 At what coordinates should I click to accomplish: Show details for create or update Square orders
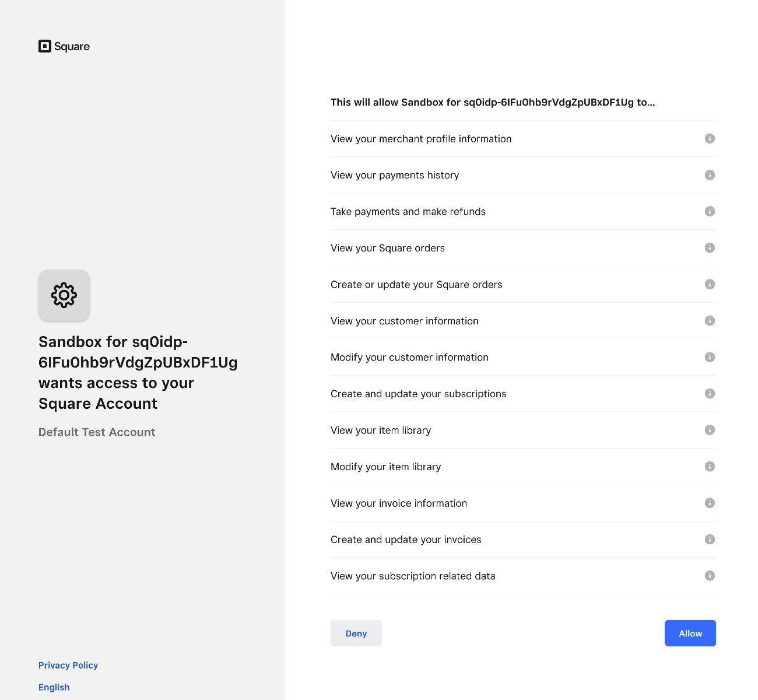710,284
